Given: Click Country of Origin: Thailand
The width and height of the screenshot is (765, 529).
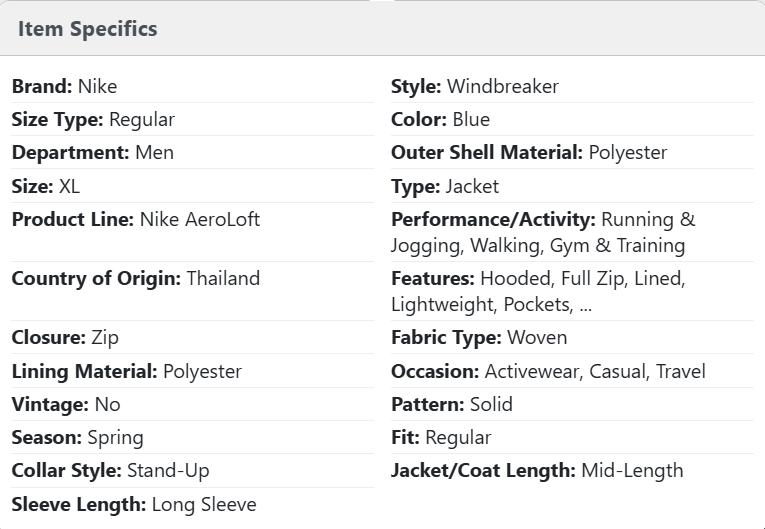Looking at the screenshot, I should click(x=193, y=291).
